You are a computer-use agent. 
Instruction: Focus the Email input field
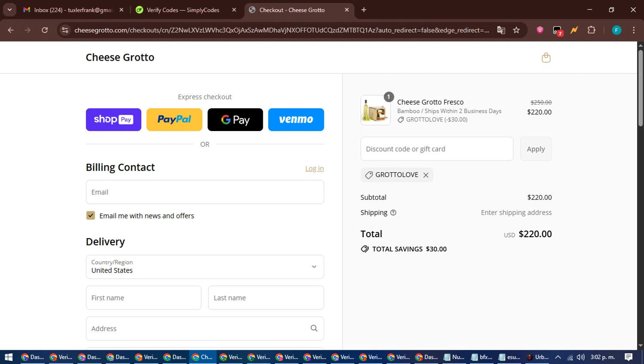point(205,192)
